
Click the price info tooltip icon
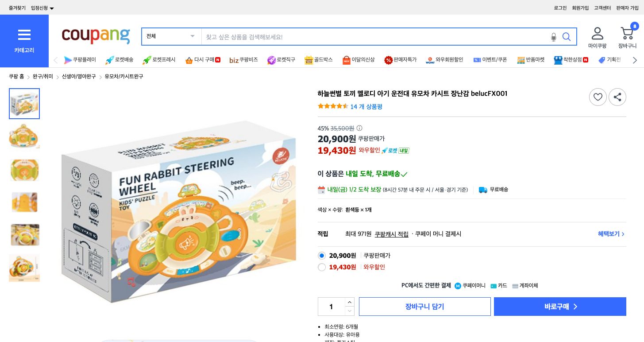[x=359, y=128]
